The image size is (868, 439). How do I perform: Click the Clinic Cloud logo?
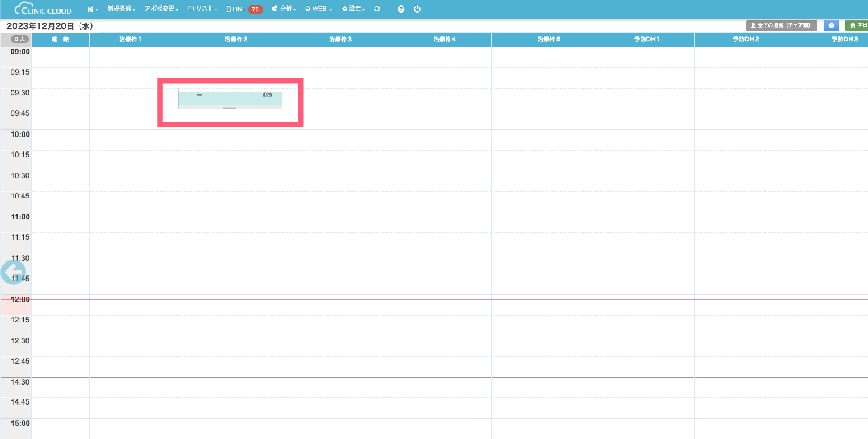pyautogui.click(x=43, y=9)
